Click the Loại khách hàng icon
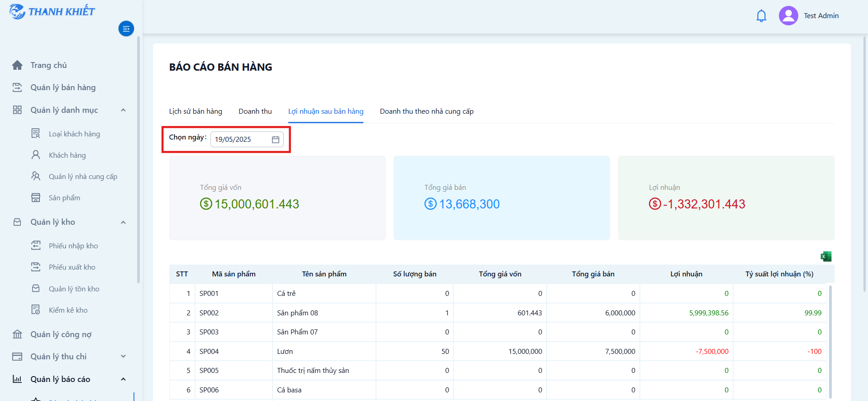Viewport: 868px width, 401px height. tap(36, 134)
